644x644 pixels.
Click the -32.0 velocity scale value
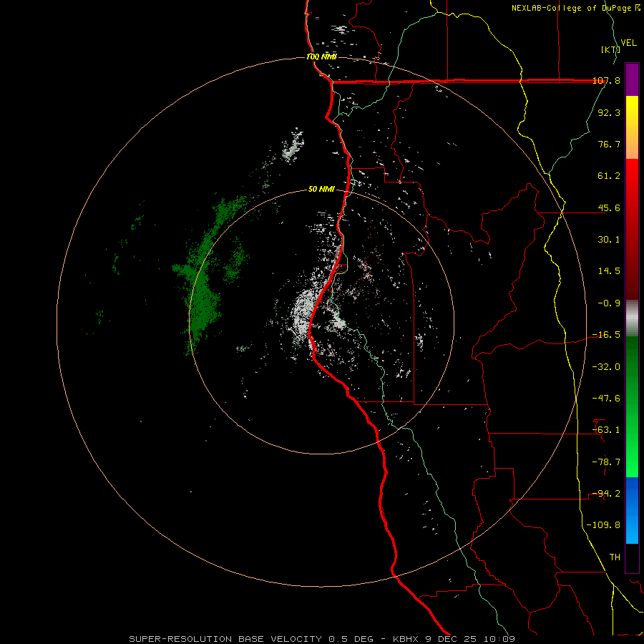[x=607, y=367]
